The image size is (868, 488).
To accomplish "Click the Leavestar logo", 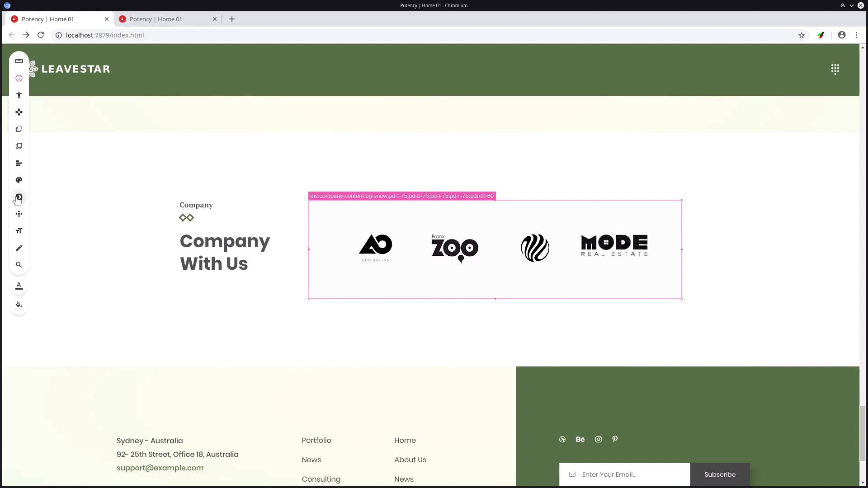I will tap(69, 69).
